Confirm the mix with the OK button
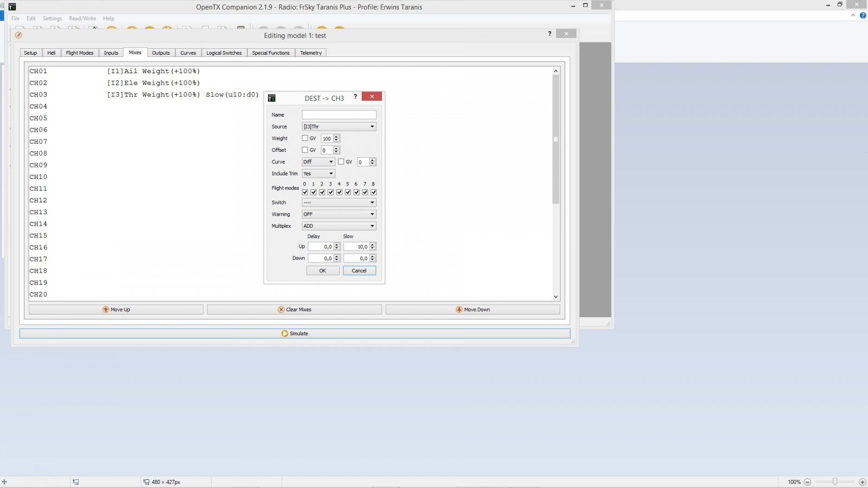This screenshot has width=868, height=488. (x=323, y=271)
